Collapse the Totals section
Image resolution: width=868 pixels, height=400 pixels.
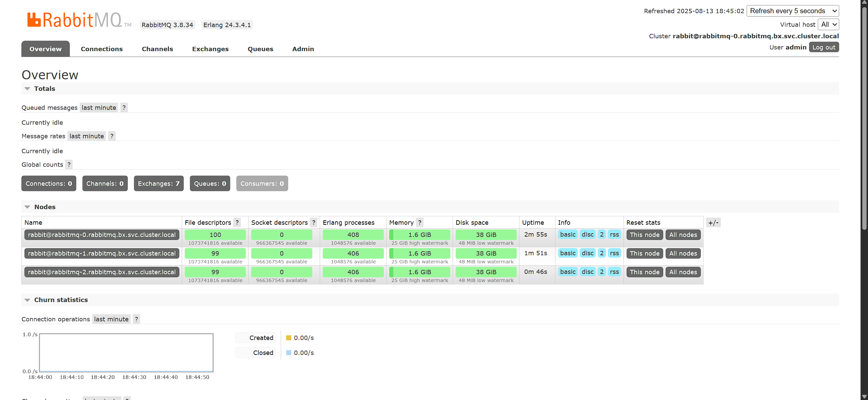(x=44, y=89)
